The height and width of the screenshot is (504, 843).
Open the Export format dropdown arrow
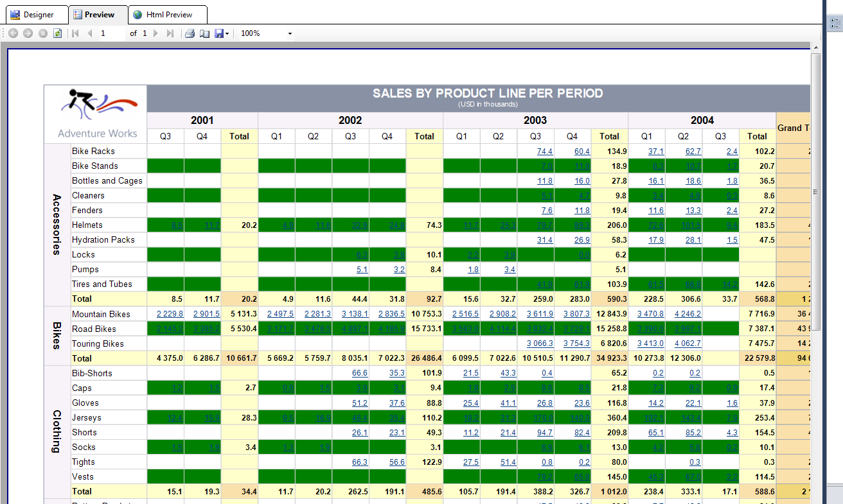(x=227, y=33)
